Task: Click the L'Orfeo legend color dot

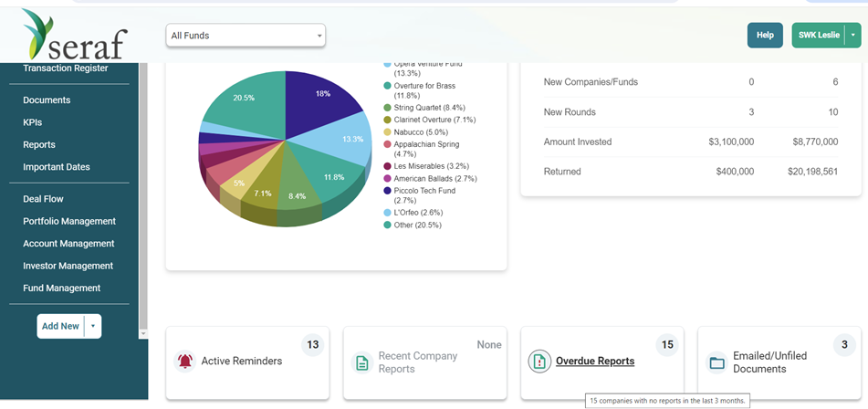Action: 388,213
